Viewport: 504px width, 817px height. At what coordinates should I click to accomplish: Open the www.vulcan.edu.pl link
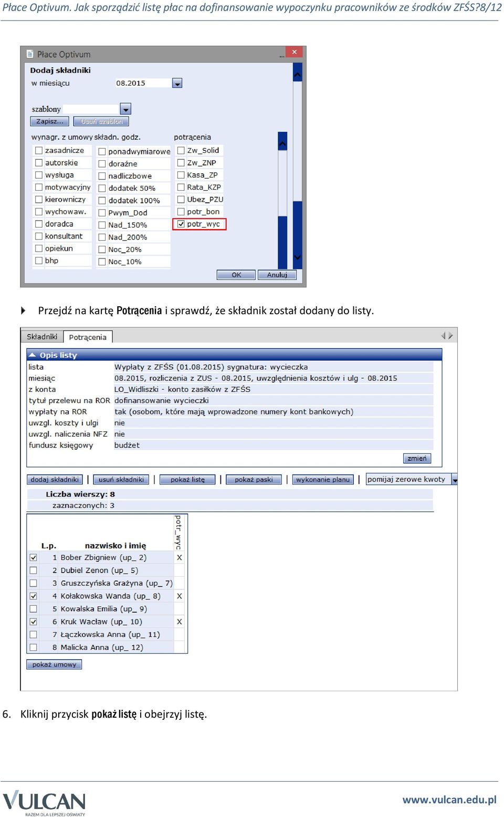[449, 799]
